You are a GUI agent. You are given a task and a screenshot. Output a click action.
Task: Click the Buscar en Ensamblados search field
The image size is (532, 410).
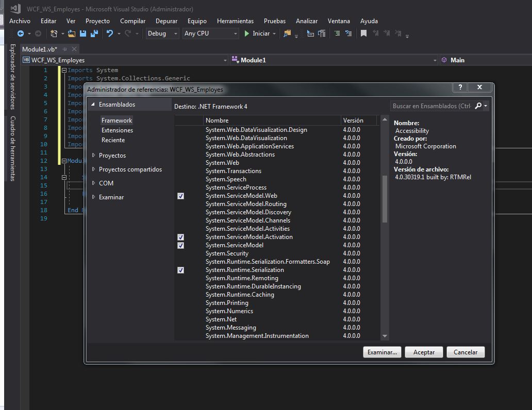pos(432,106)
